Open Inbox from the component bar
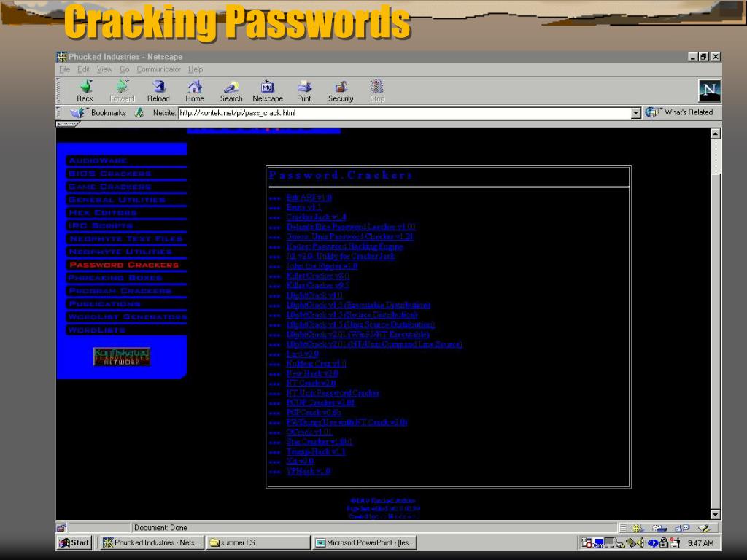The width and height of the screenshot is (747, 560). point(659,528)
